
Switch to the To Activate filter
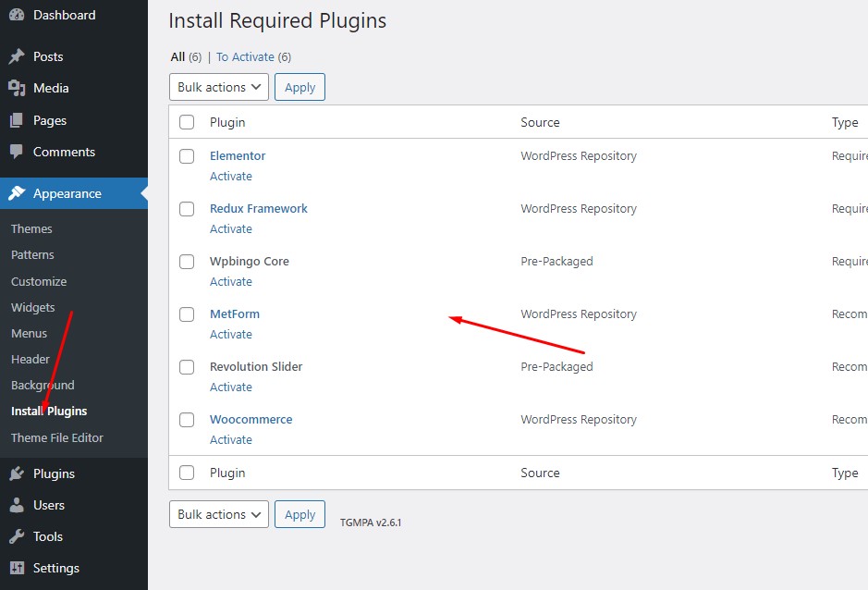click(245, 57)
